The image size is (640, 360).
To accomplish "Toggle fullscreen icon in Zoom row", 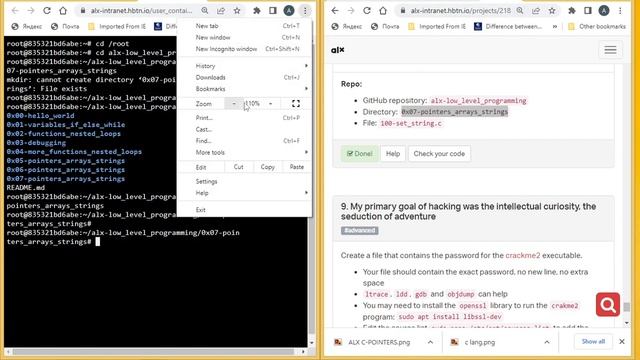I will [296, 104].
